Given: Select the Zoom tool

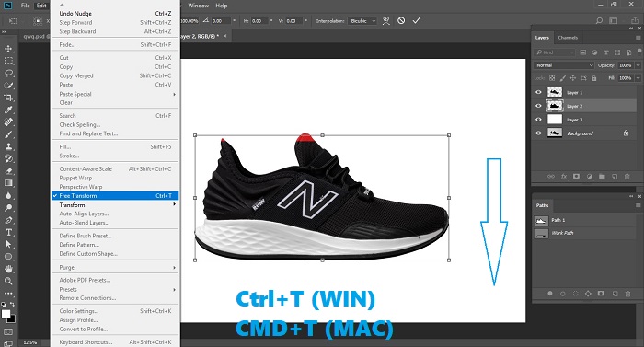Looking at the screenshot, I should (8, 282).
